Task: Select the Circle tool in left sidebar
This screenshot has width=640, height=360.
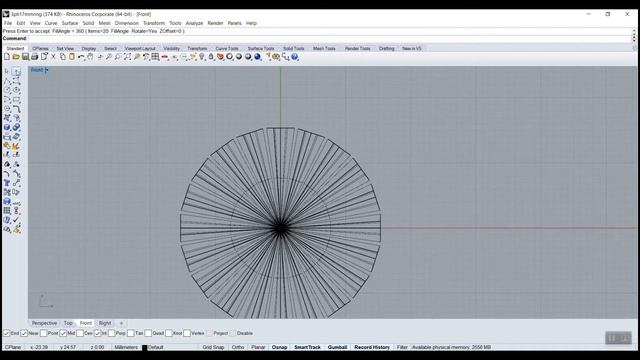Action: 7,90
